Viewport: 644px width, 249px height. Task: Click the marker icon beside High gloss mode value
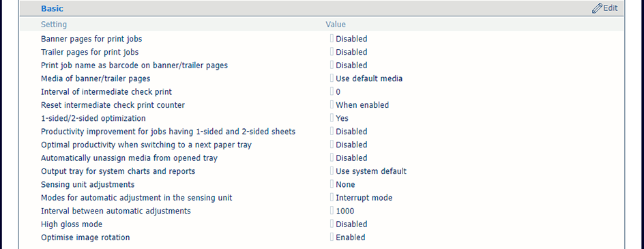click(332, 224)
